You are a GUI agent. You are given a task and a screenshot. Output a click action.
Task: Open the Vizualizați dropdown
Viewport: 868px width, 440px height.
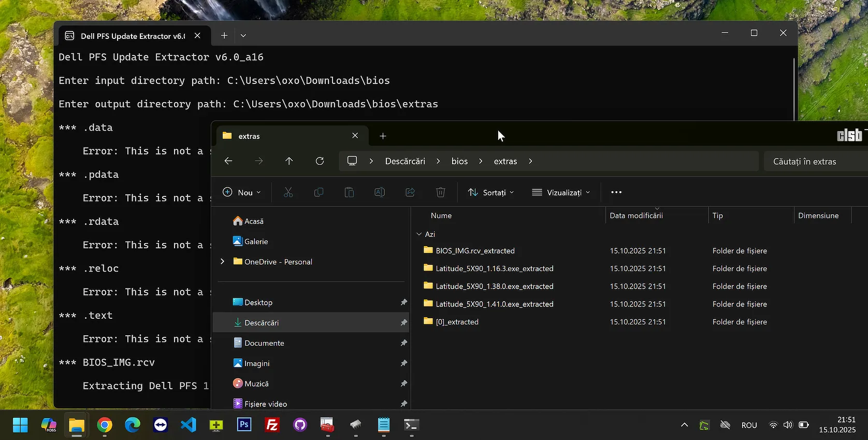point(561,192)
